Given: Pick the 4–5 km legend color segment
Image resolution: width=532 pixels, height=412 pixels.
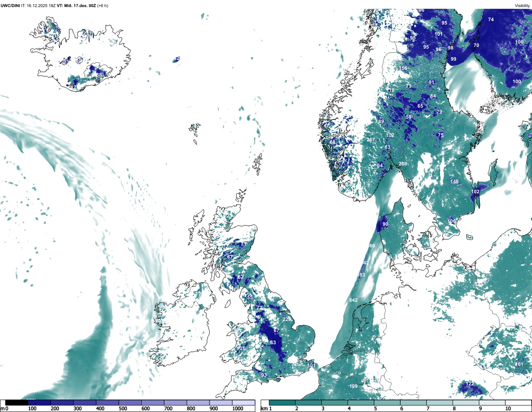Looking at the screenshot, I should [361, 402].
